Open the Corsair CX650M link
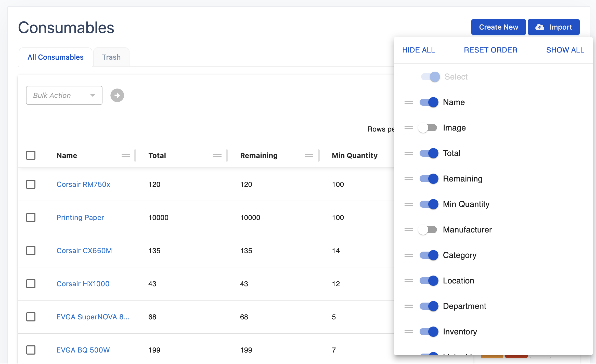The image size is (596, 364). click(84, 251)
